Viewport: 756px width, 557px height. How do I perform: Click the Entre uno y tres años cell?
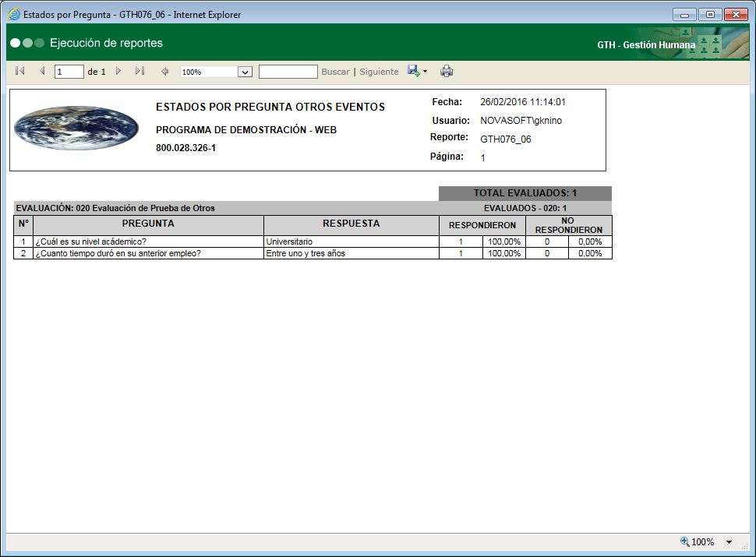[351, 253]
